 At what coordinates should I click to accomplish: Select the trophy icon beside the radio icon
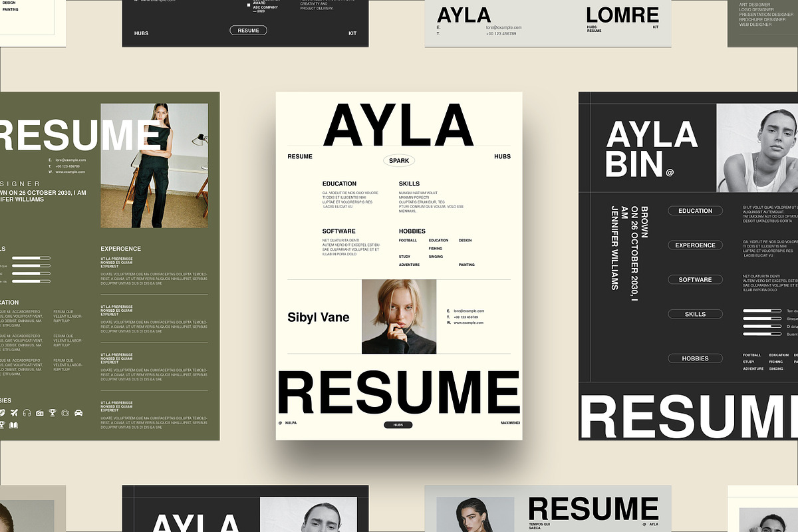[53, 413]
